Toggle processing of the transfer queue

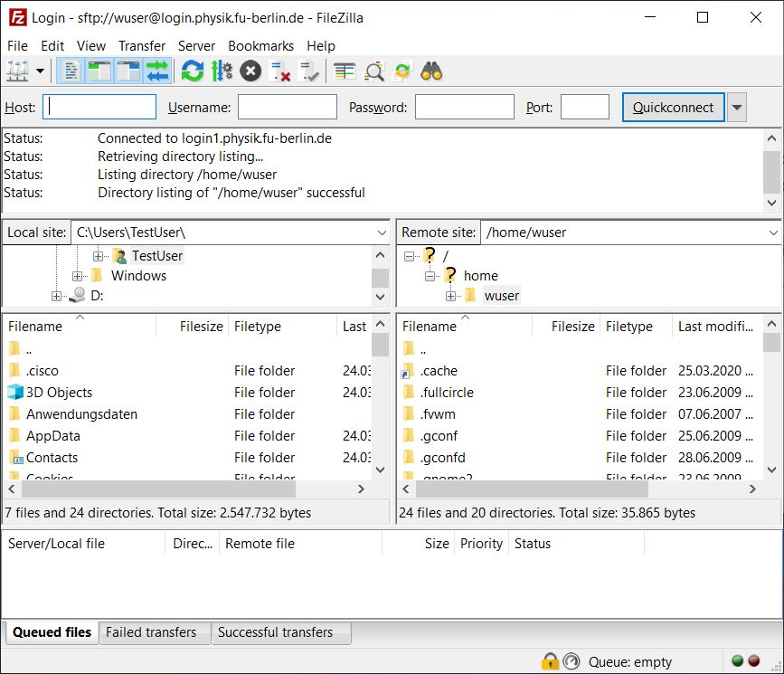222,71
